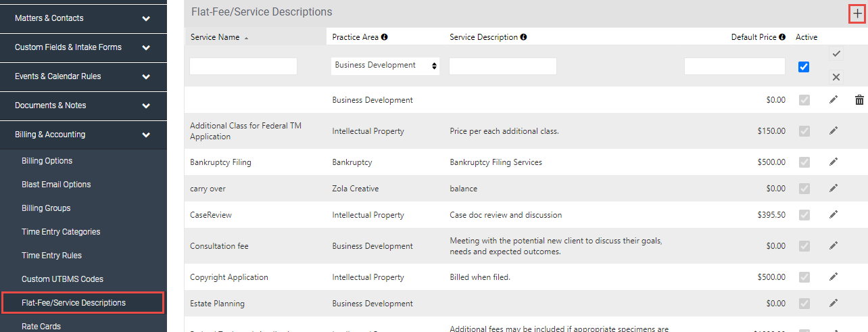Toggle Active checkbox in new service row
The image size is (868, 332).
804,66
